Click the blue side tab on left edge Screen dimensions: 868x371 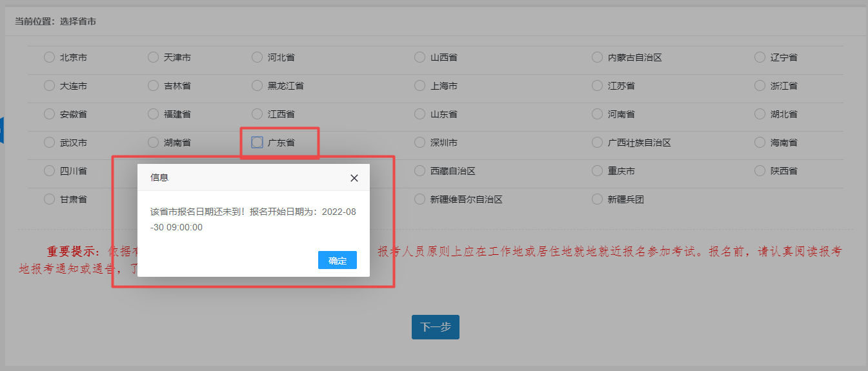(2, 130)
